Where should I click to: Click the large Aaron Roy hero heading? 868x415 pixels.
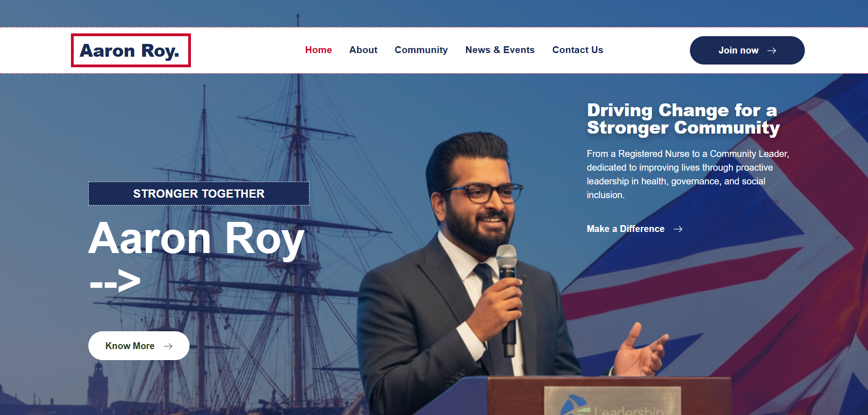[196, 239]
